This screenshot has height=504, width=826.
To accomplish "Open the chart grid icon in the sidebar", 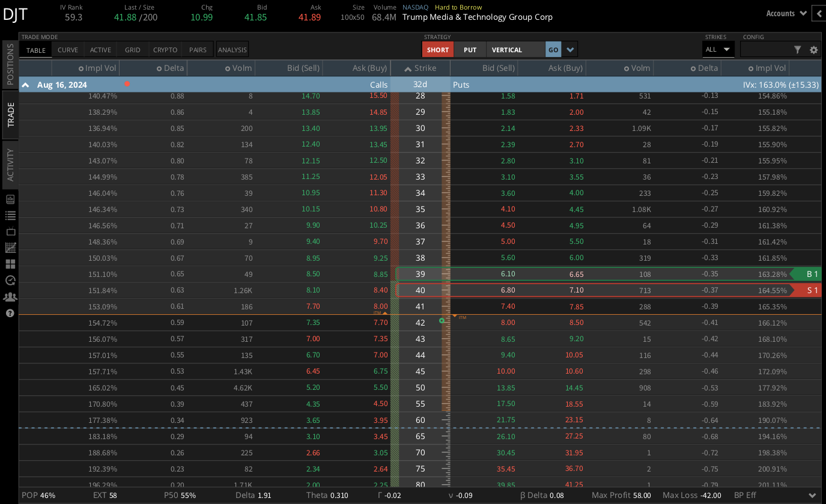I will 9,247.
